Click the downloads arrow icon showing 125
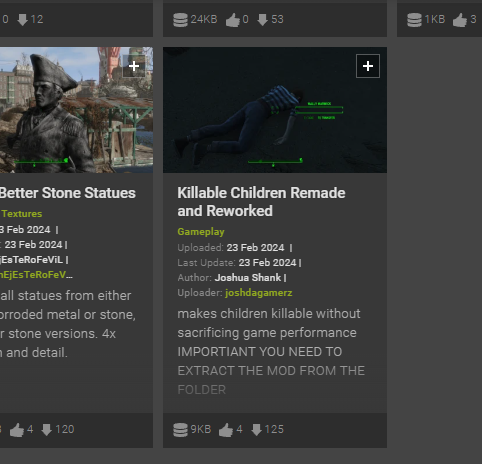 click(x=256, y=430)
